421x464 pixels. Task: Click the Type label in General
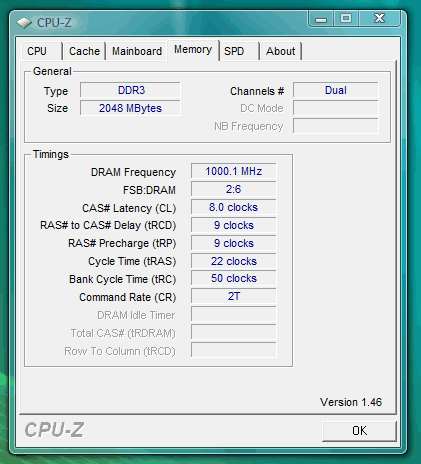pos(56,91)
